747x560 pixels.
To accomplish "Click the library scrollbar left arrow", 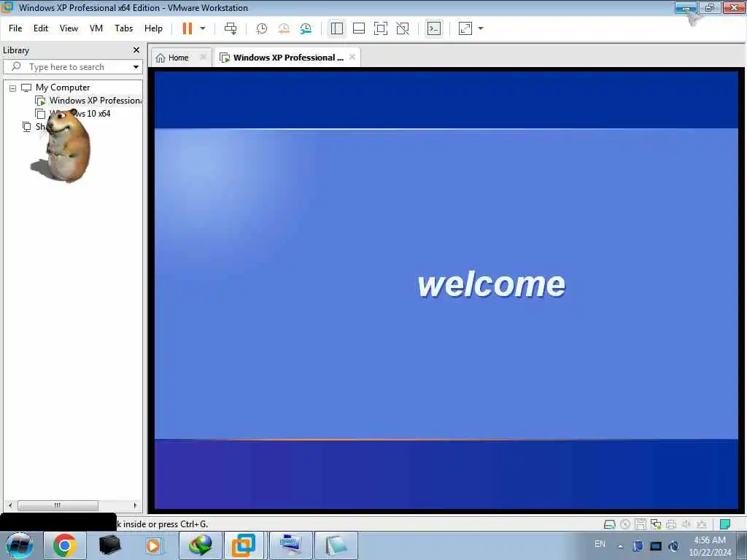I will 10,505.
